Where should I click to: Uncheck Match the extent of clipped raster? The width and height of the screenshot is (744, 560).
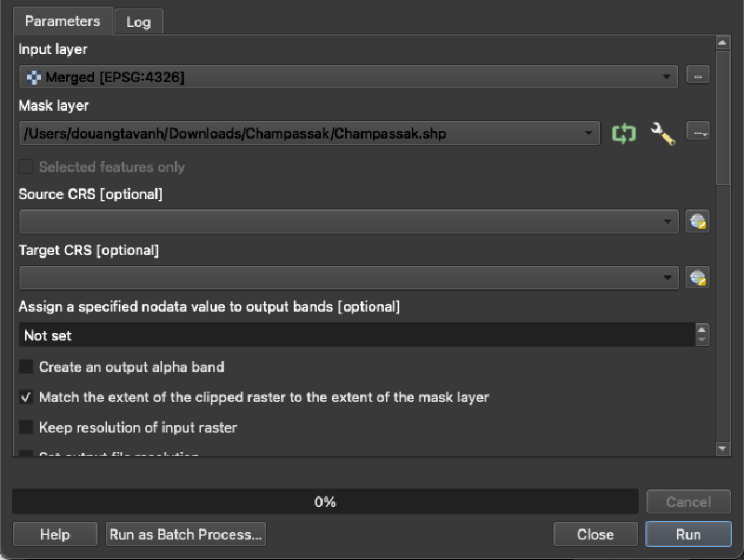pos(26,397)
